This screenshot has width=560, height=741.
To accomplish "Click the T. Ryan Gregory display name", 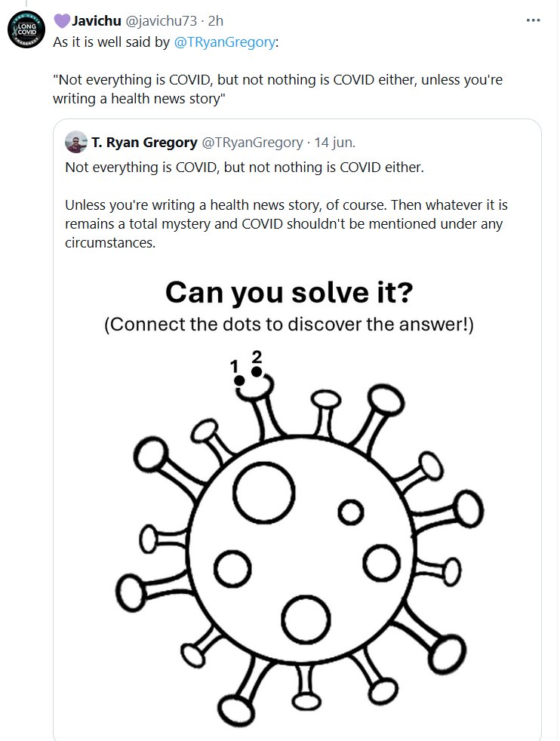I will [143, 142].
